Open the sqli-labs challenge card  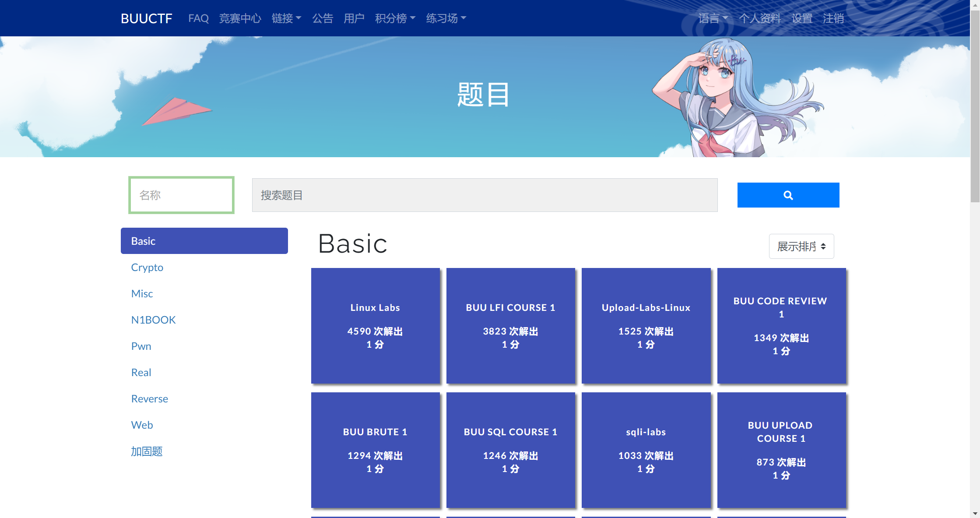[x=646, y=450]
